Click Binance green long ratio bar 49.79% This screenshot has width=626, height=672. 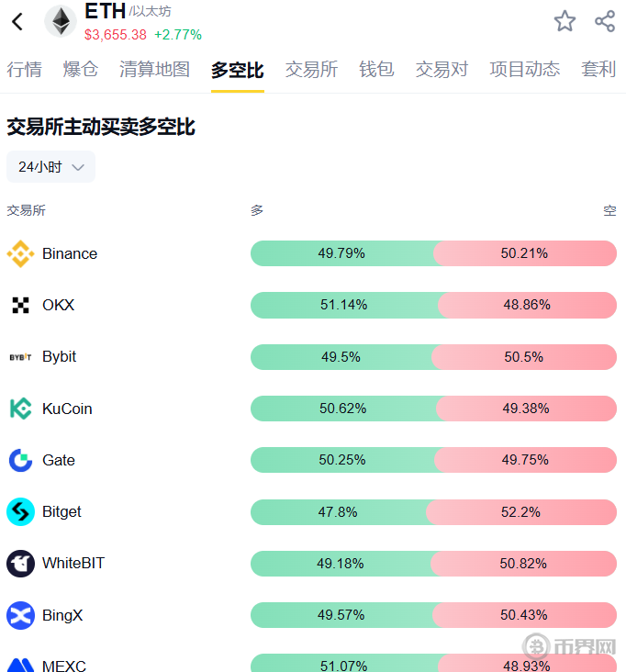click(341, 253)
